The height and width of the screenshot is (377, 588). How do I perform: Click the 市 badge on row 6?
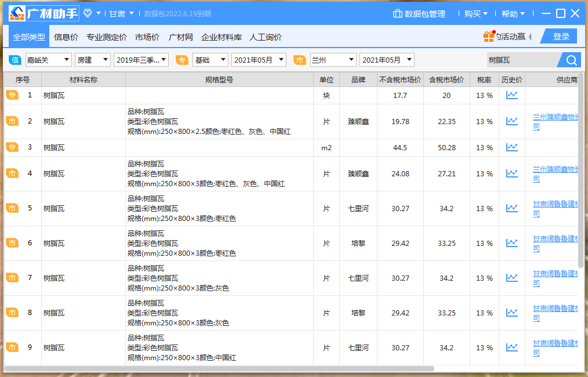pos(12,243)
